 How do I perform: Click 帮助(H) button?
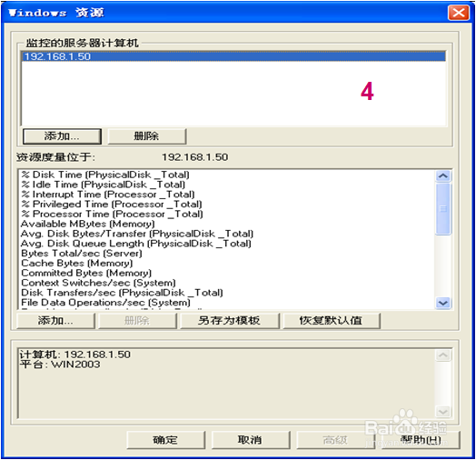click(x=421, y=440)
